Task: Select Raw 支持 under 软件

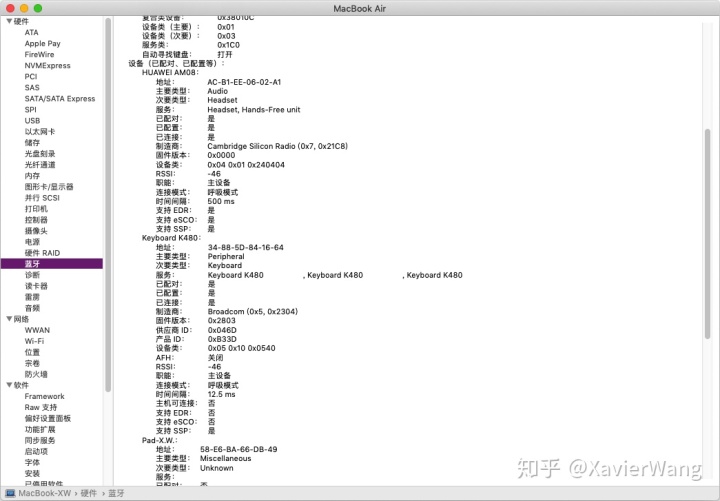Action: [40, 407]
